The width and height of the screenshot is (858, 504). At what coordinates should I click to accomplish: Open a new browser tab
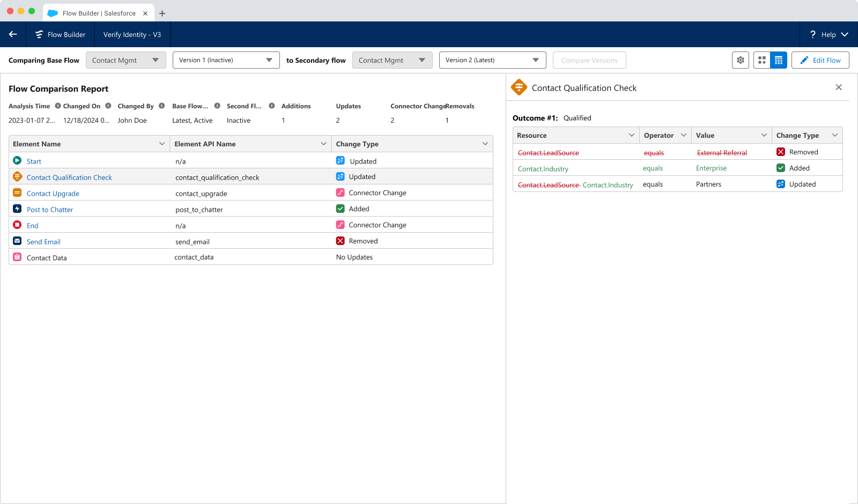162,13
